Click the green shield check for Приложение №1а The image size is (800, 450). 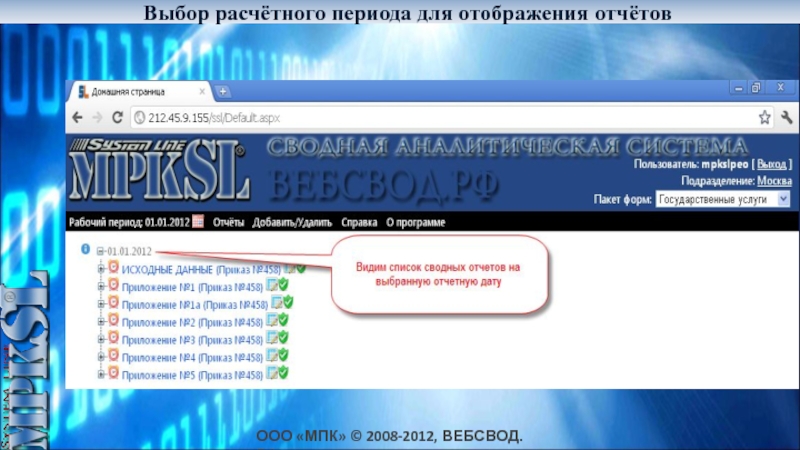click(x=288, y=302)
